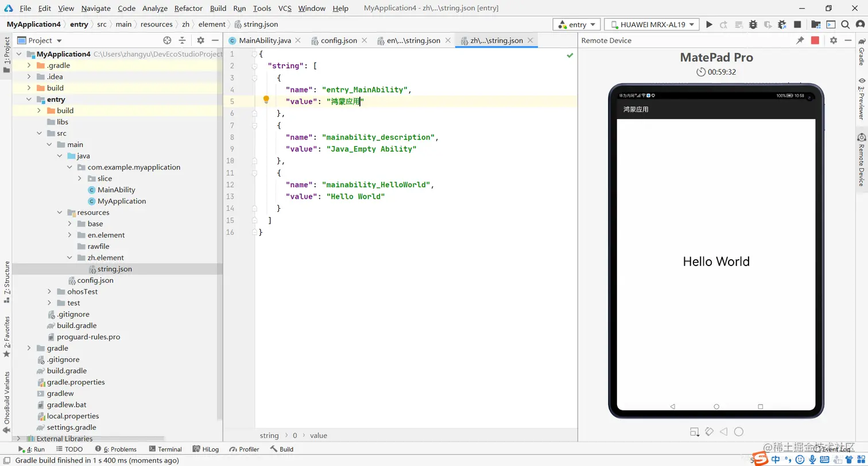Open the Terminal tool window
Screen dimensions: 868x466
(165, 449)
